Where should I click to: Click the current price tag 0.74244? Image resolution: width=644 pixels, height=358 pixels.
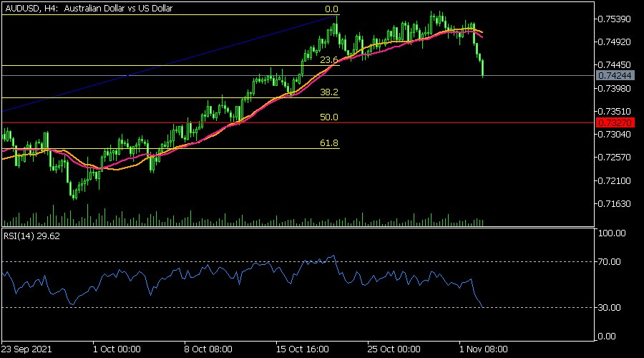click(x=615, y=76)
